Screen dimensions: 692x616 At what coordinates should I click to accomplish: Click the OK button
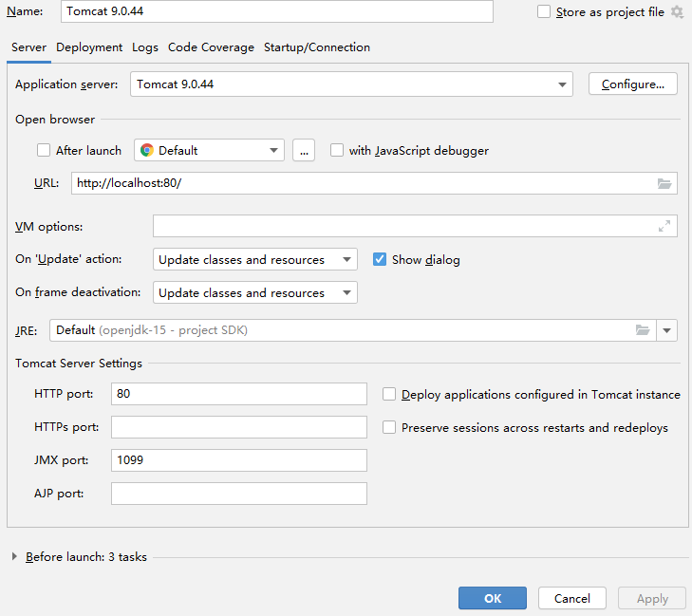point(493,598)
